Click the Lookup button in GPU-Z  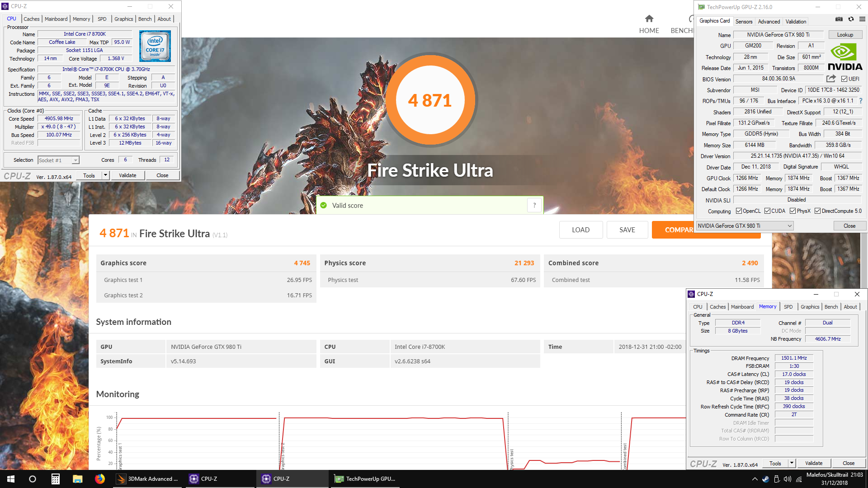(x=845, y=35)
